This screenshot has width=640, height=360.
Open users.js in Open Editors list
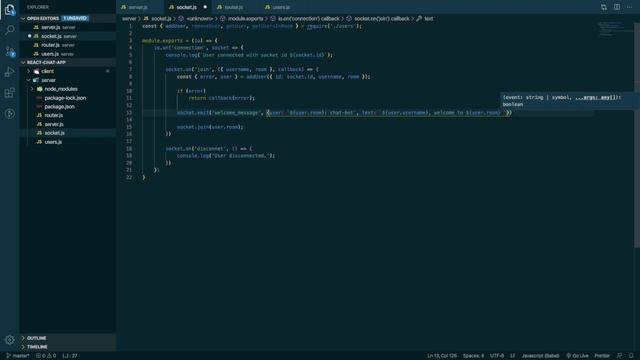pyautogui.click(x=68, y=54)
